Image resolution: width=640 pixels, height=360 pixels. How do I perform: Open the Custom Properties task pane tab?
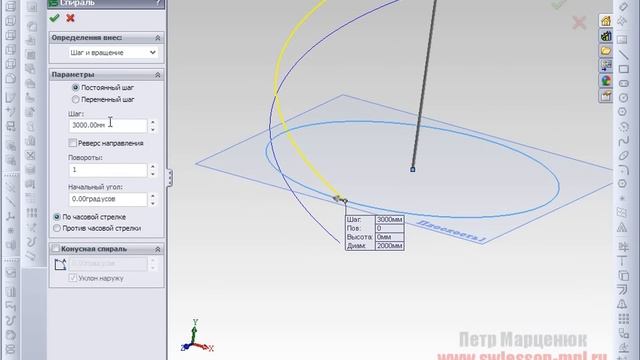click(606, 96)
